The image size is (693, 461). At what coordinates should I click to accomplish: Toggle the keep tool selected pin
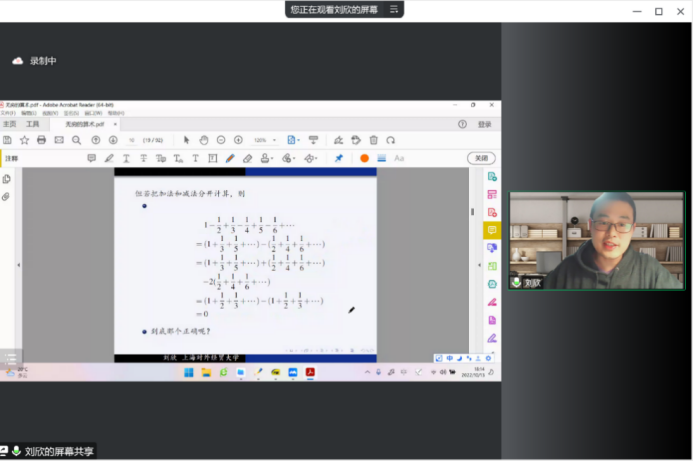click(x=338, y=158)
